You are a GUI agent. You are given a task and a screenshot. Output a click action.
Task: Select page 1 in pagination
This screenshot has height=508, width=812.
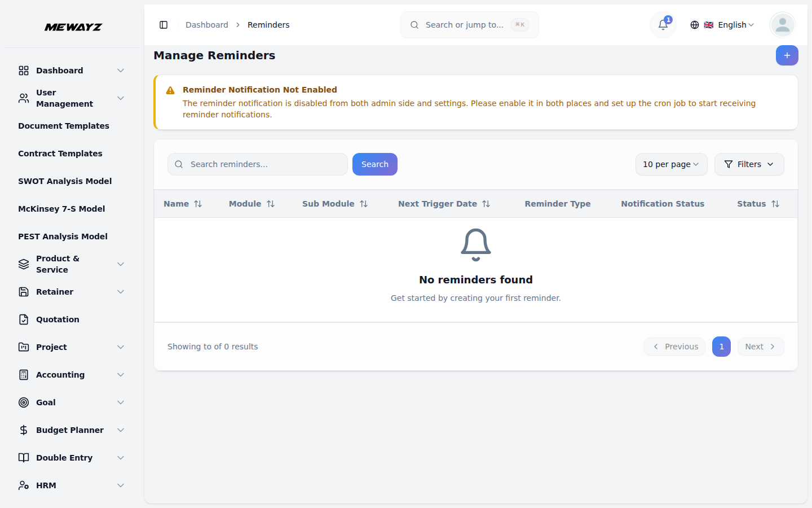click(721, 347)
